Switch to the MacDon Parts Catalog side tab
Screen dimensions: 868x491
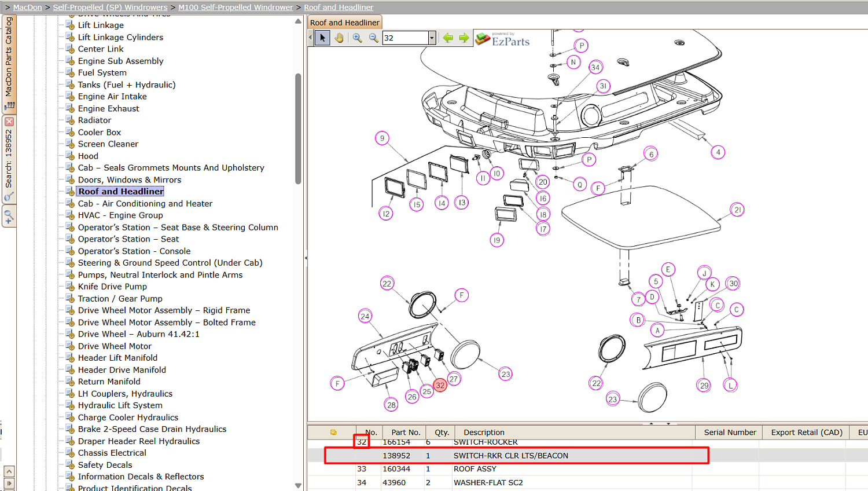pos(9,64)
